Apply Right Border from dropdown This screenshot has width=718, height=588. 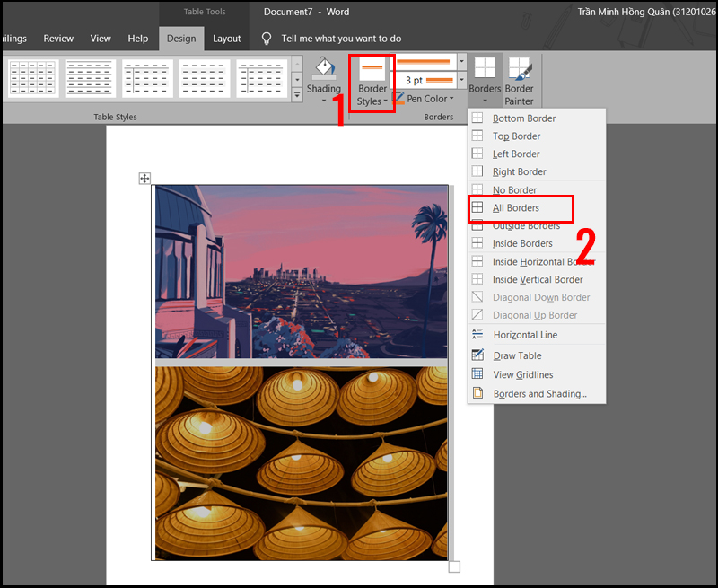click(537, 171)
